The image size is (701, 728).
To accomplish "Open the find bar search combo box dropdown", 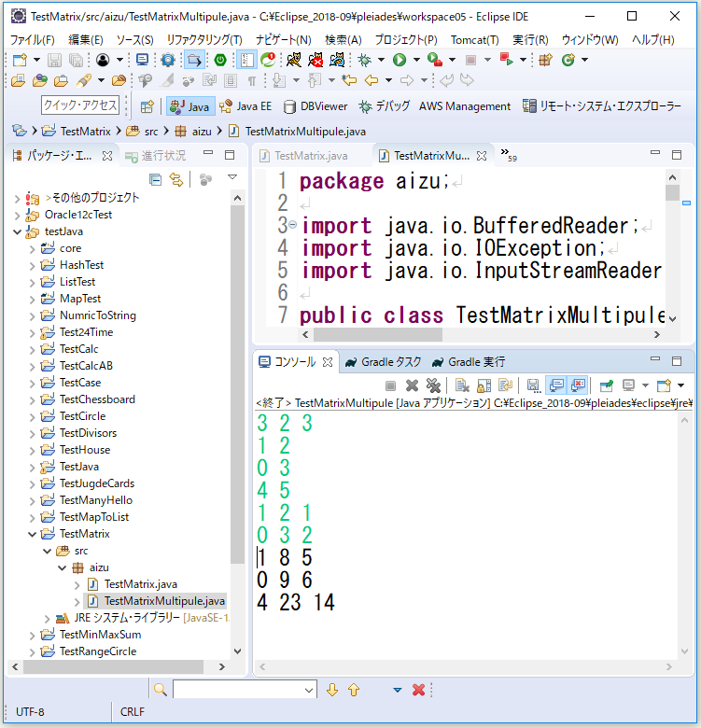I will [309, 690].
